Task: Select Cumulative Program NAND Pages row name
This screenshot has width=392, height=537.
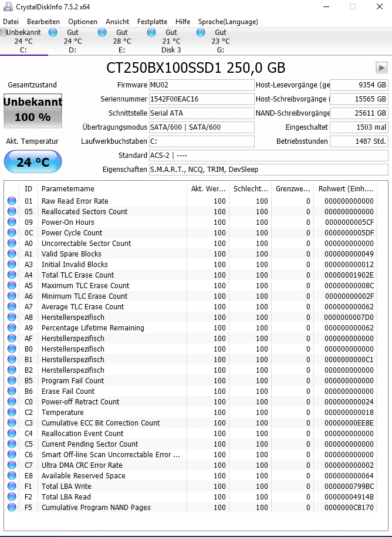Action: pos(96,507)
